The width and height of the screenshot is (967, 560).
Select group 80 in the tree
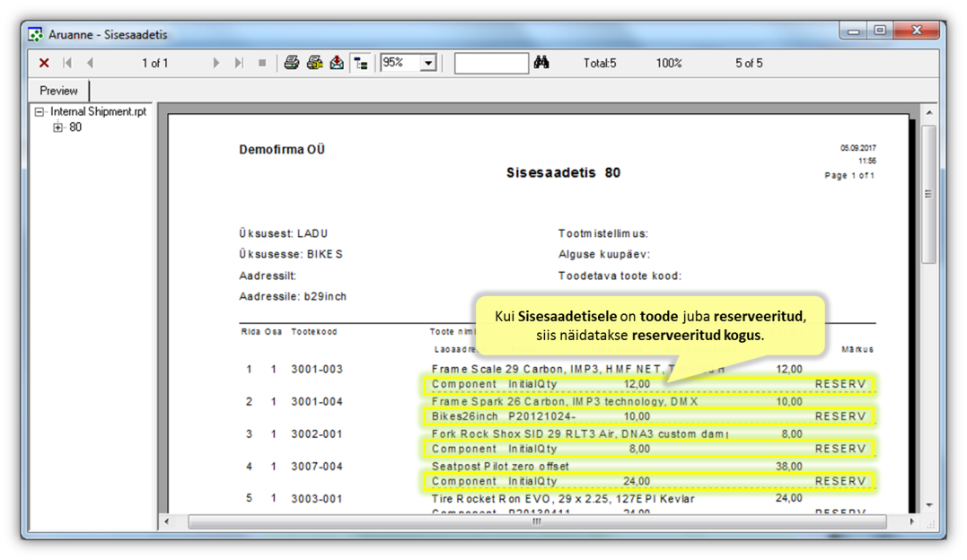(75, 127)
